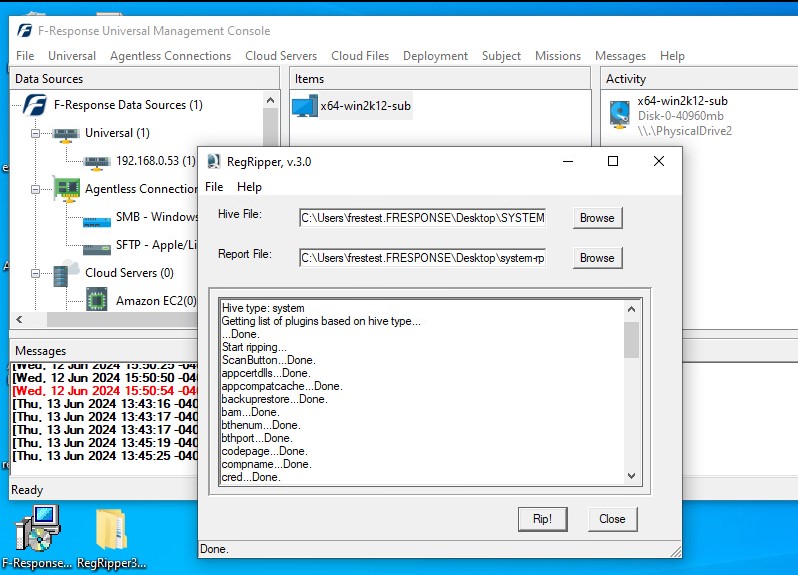798x575 pixels.
Task: Click the RegRipper log scroll down arrow
Action: click(x=632, y=476)
